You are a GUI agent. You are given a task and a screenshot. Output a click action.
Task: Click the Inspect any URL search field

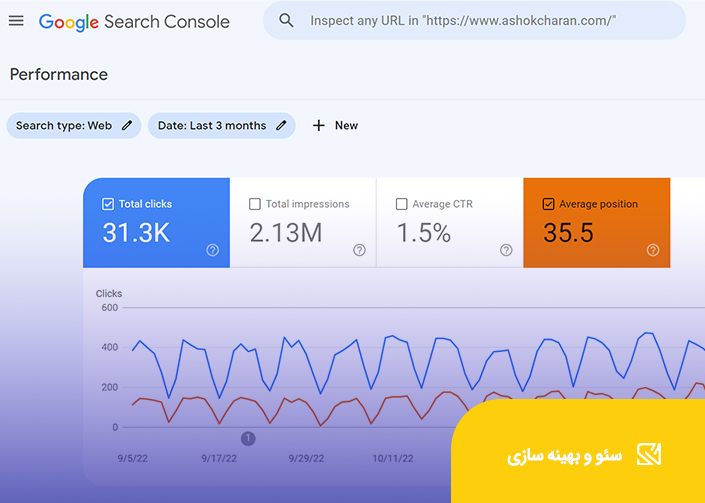pyautogui.click(x=474, y=21)
